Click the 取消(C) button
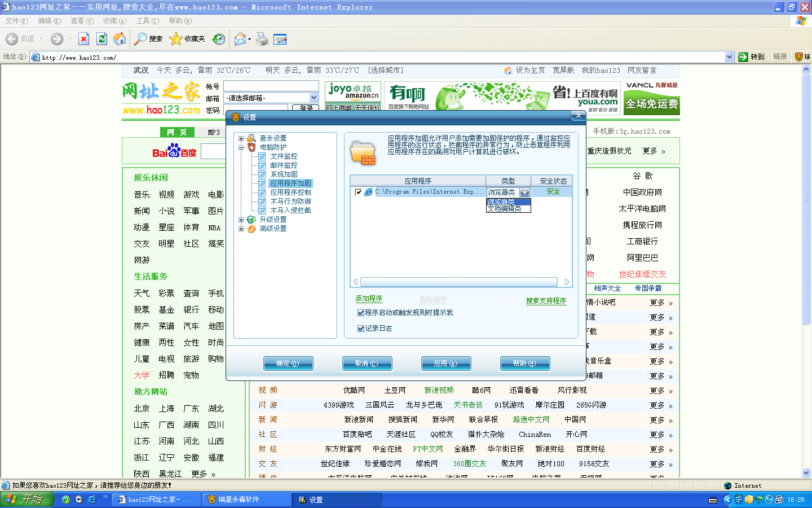The height and width of the screenshot is (508, 812). tap(367, 364)
